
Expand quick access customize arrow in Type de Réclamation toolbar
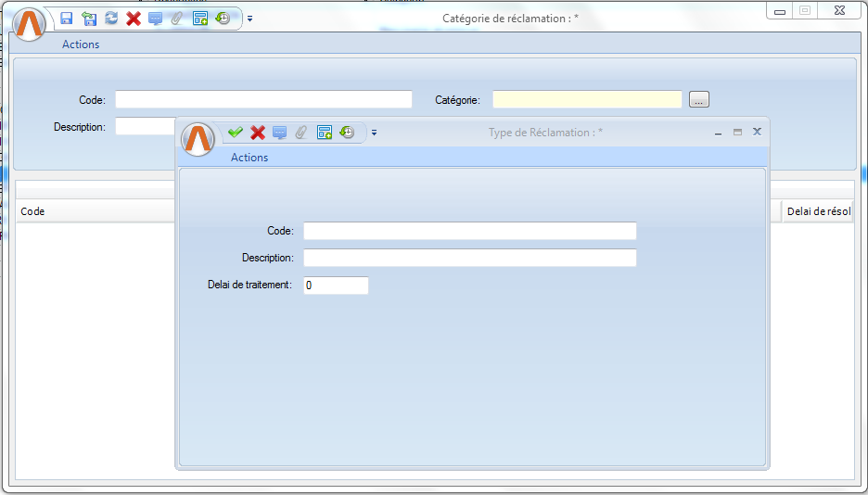[x=374, y=133]
